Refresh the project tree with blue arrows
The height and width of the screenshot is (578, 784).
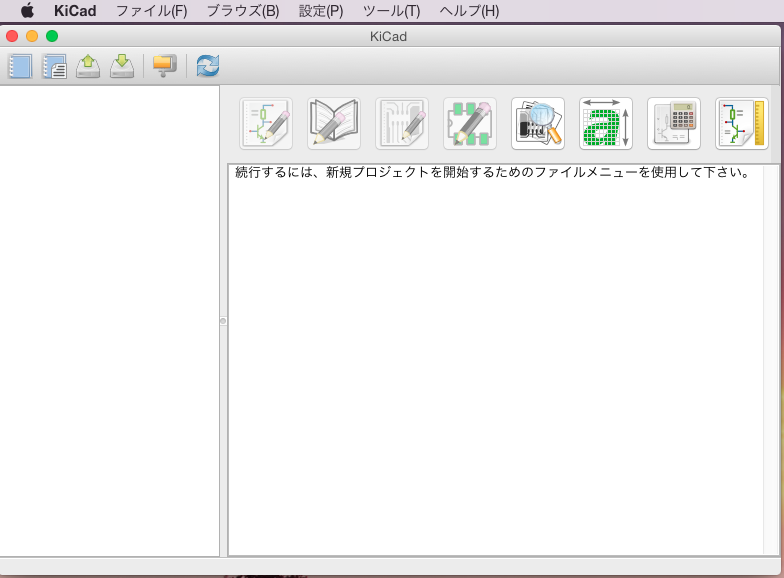[208, 66]
